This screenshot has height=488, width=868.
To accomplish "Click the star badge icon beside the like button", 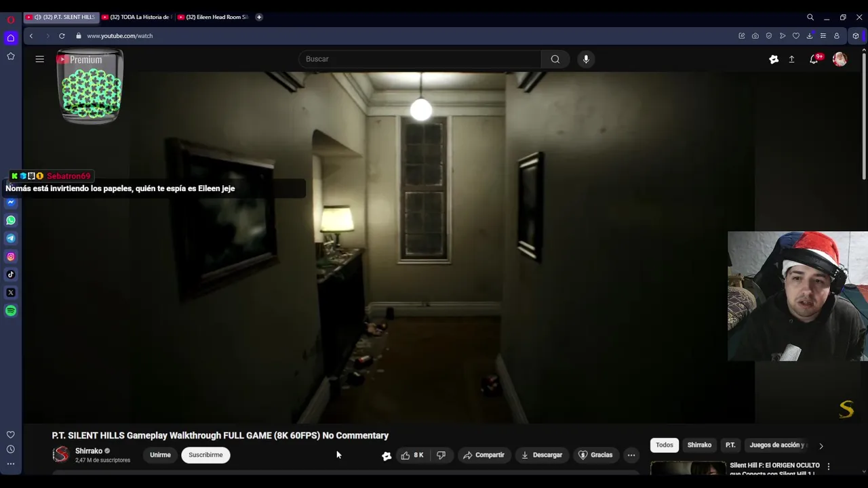I will [x=387, y=455].
